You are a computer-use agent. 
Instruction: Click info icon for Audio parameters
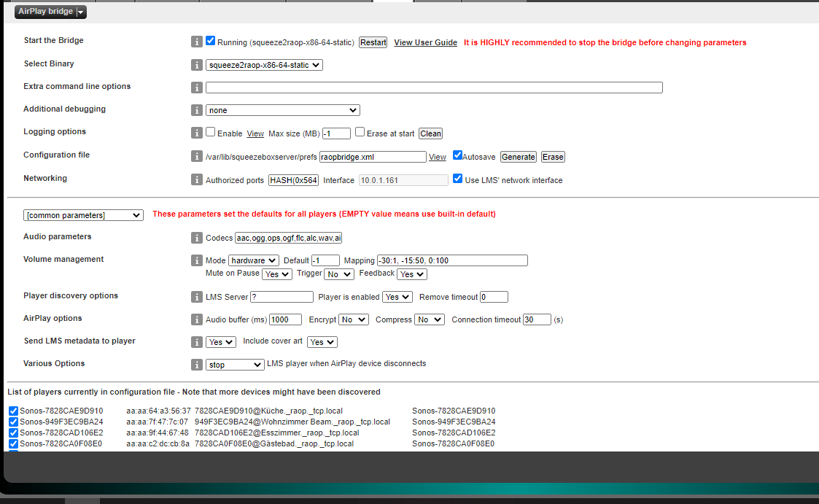196,239
